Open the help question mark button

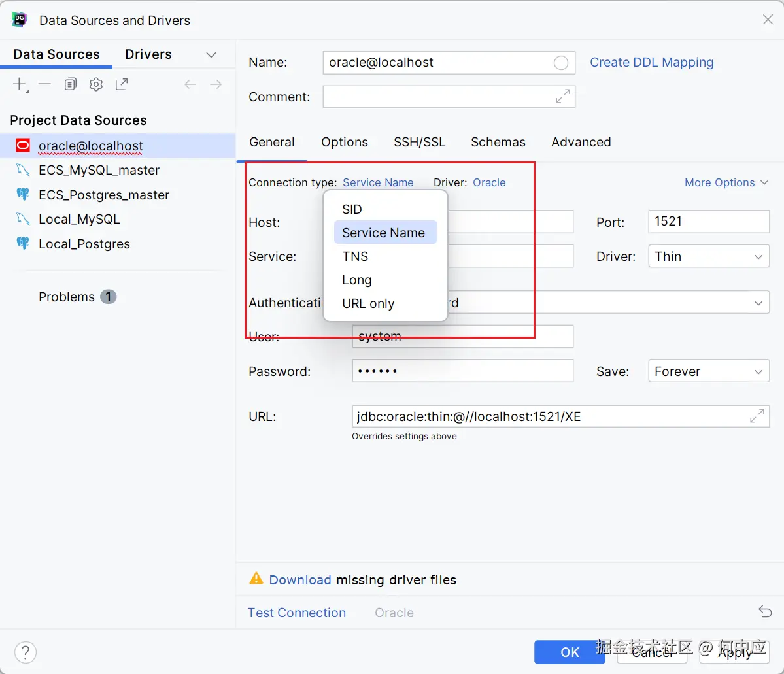[26, 652]
